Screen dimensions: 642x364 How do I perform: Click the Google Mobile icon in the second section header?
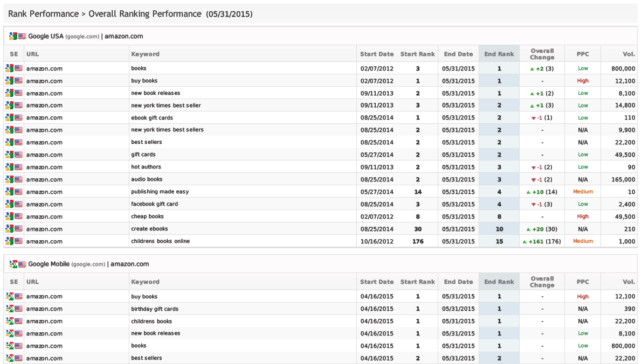coord(13,264)
